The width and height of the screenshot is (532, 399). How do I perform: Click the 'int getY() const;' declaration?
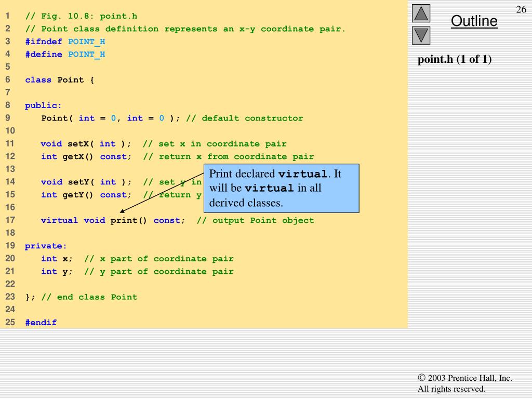point(86,195)
